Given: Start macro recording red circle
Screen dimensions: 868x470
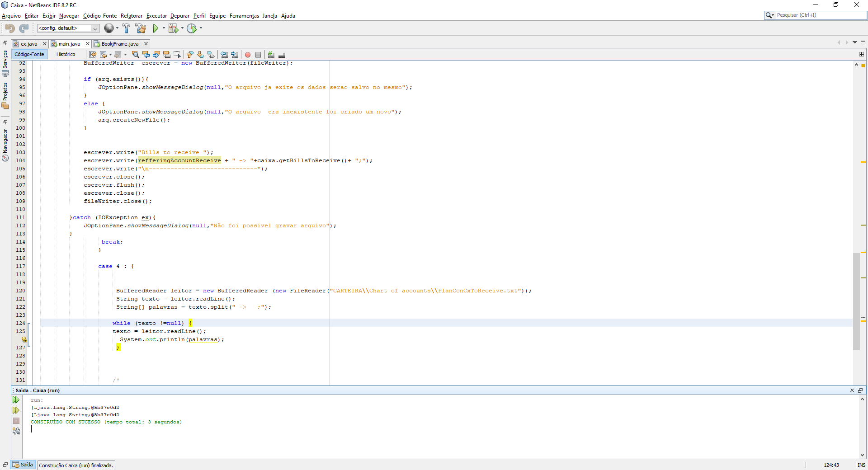Looking at the screenshot, I should 248,55.
